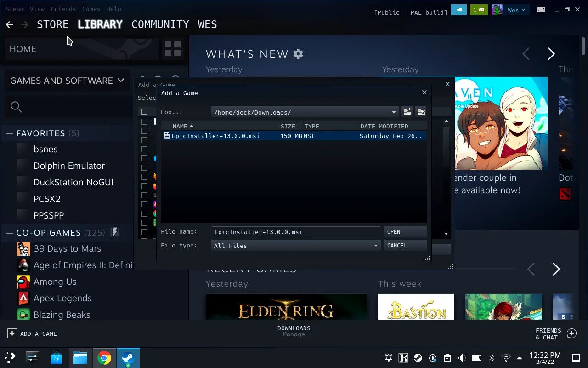
Task: Show next What's New items arrow
Action: pyautogui.click(x=551, y=54)
